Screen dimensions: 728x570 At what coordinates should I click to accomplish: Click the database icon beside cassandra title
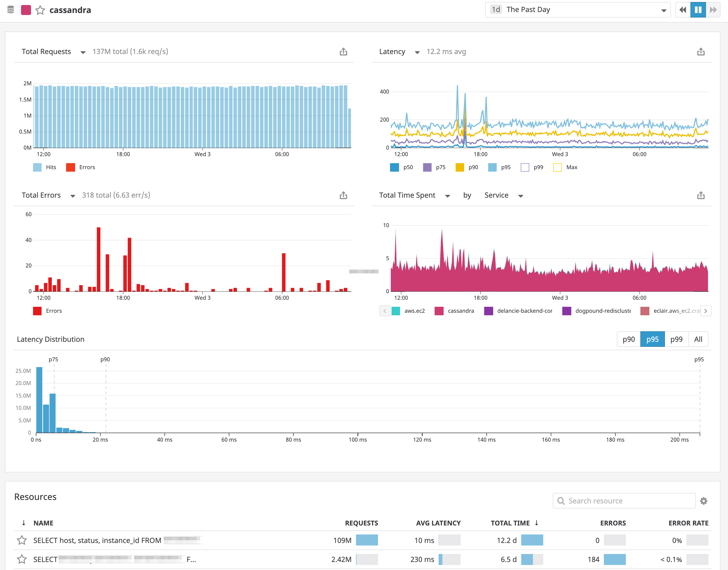pos(10,10)
